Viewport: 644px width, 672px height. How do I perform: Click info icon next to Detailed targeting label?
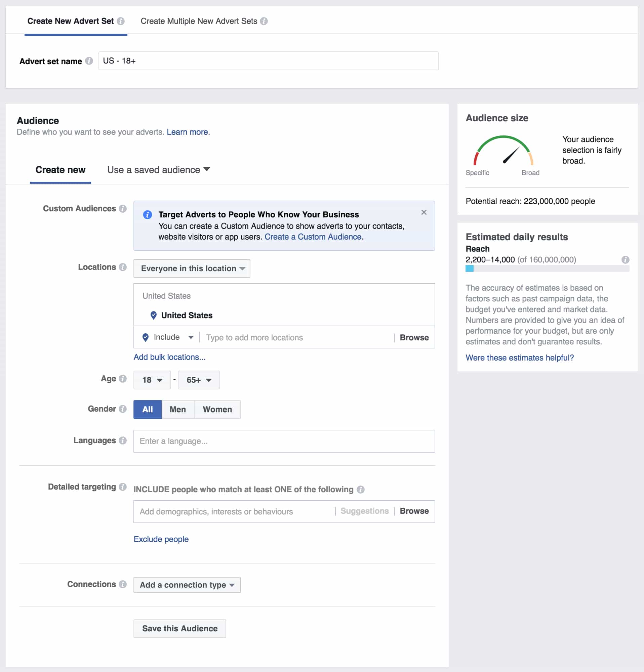[x=122, y=487]
